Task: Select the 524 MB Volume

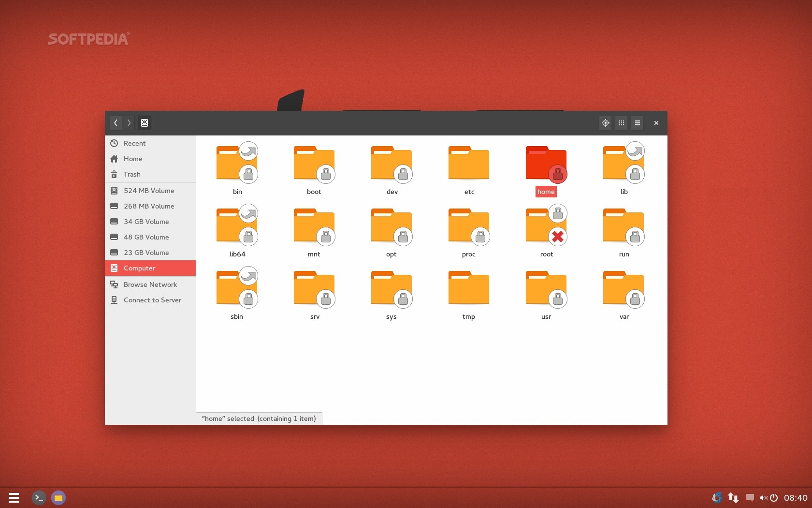Action: pyautogui.click(x=150, y=191)
